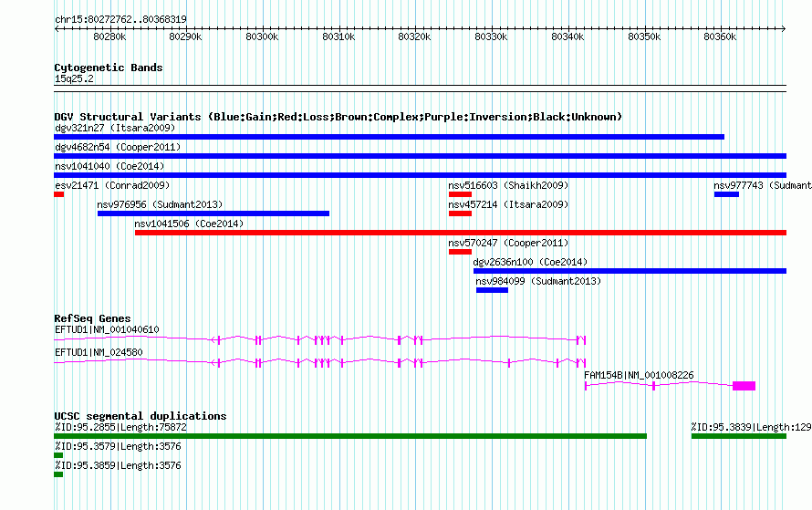
Task: Click the 80350k ruler tick label
Action: pyautogui.click(x=644, y=36)
